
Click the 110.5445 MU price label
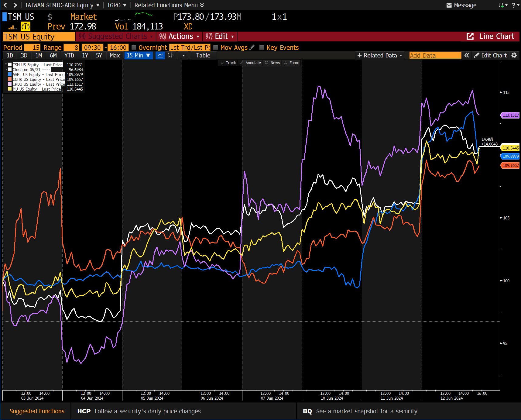[510, 148]
